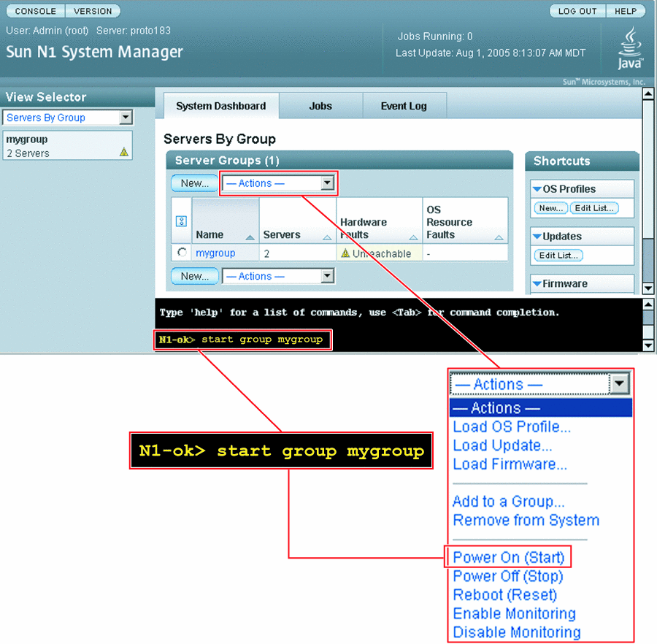Click console scrollbar up arrow
This screenshot has width=657, height=644.
click(648, 304)
